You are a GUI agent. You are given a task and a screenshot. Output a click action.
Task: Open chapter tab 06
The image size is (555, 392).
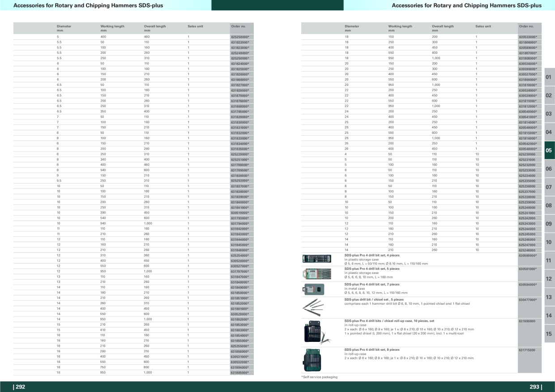pyautogui.click(x=549, y=169)
